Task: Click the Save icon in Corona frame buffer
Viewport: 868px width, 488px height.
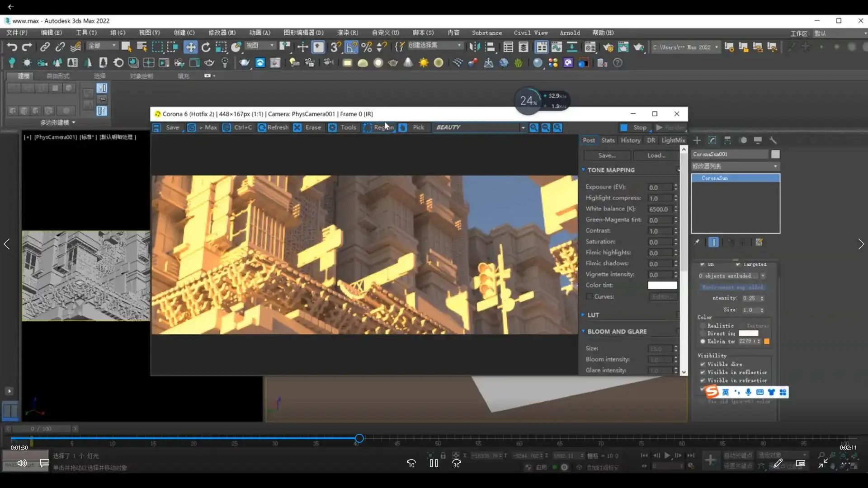Action: pos(156,128)
